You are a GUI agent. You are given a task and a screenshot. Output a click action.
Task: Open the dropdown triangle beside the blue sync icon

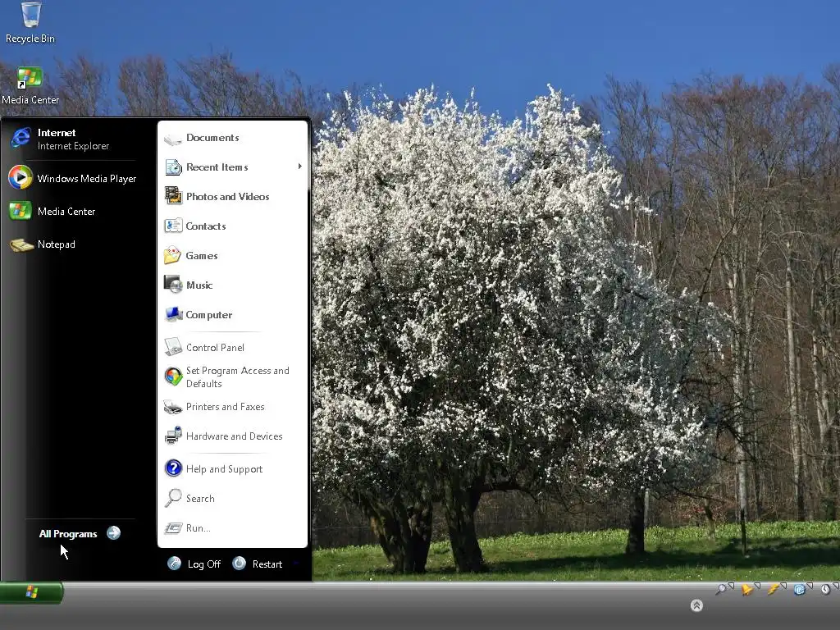(x=810, y=586)
